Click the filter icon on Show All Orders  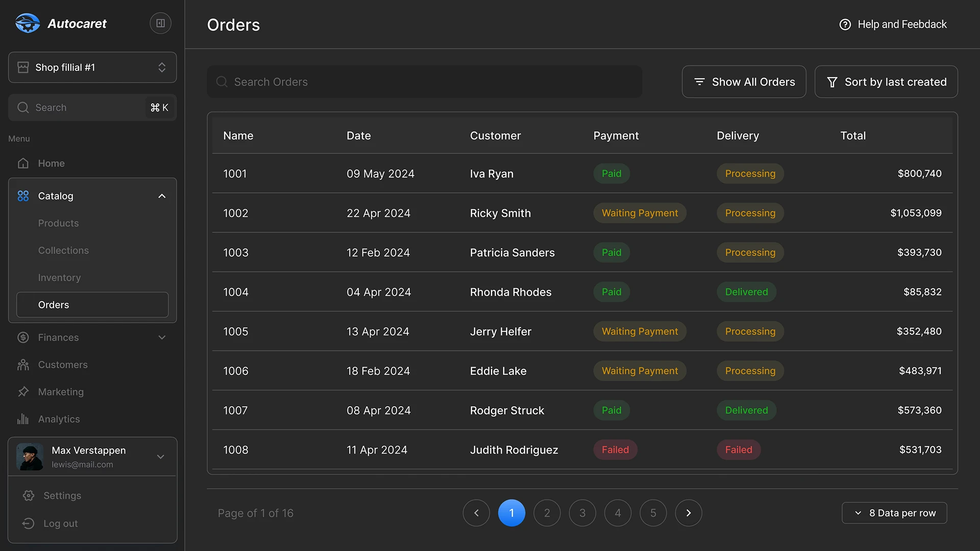(x=699, y=82)
